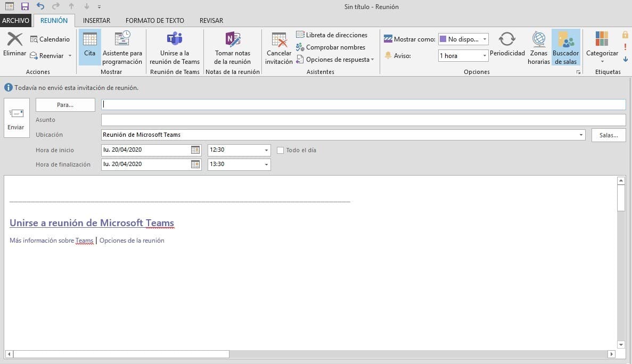Open the Aviso reminder time dropdown
The width and height of the screenshot is (632, 364).
click(485, 56)
